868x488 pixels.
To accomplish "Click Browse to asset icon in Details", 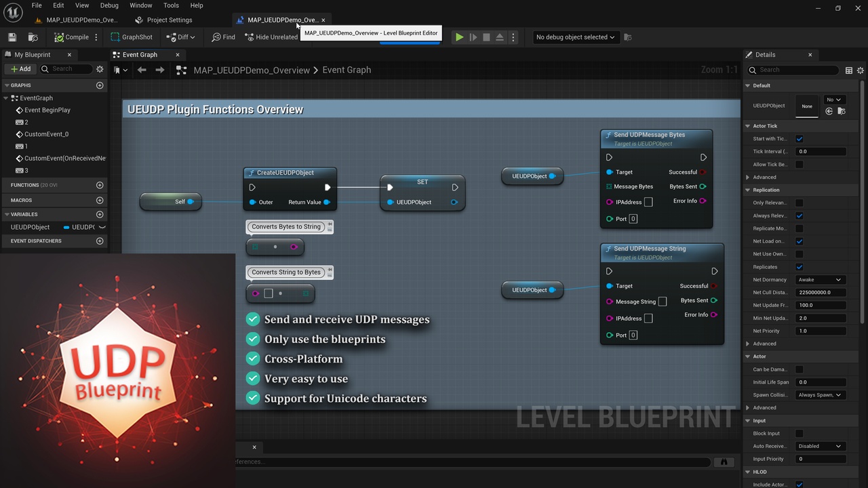I will [x=842, y=111].
